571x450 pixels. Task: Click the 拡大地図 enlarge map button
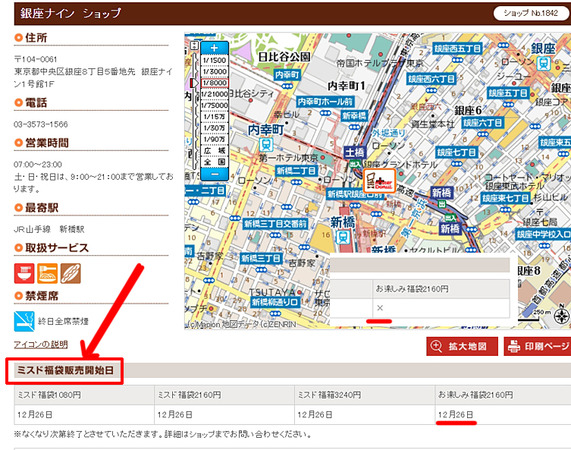pyautogui.click(x=462, y=346)
